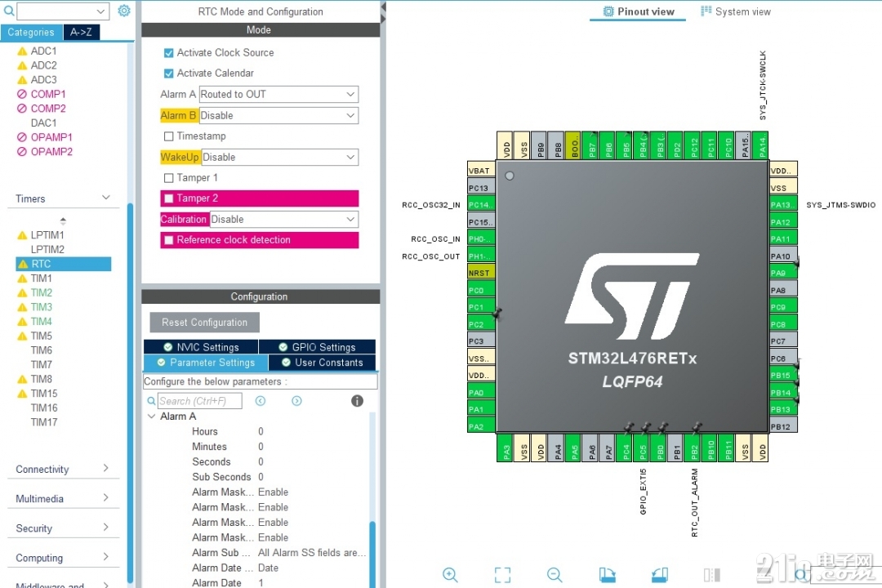882x588 pixels.
Task: Enable the Timestamp checkbox
Action: click(168, 136)
